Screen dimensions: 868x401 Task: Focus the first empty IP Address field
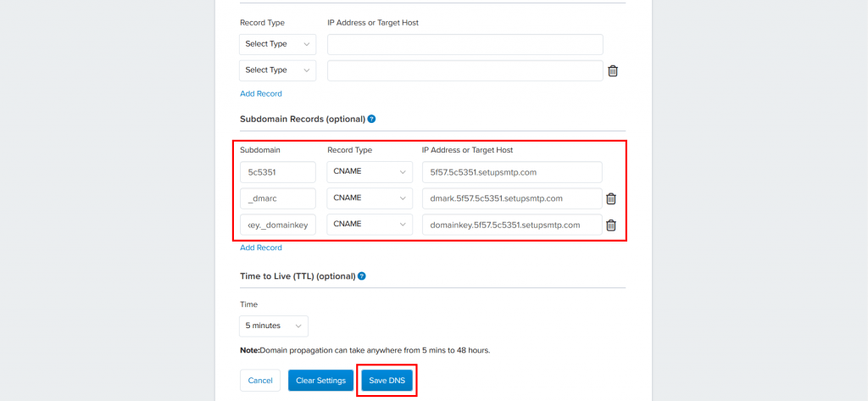(465, 44)
